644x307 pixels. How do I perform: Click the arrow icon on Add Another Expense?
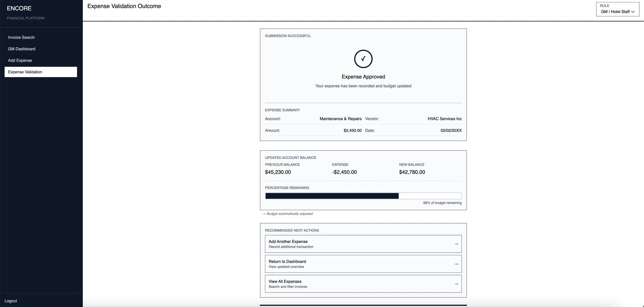(x=456, y=244)
